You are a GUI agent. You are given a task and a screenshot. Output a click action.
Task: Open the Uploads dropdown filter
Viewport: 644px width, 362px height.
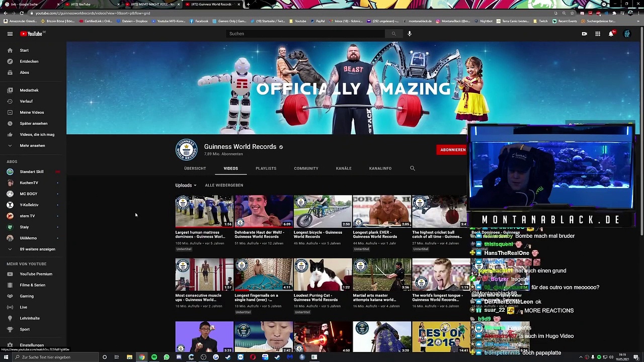point(186,186)
